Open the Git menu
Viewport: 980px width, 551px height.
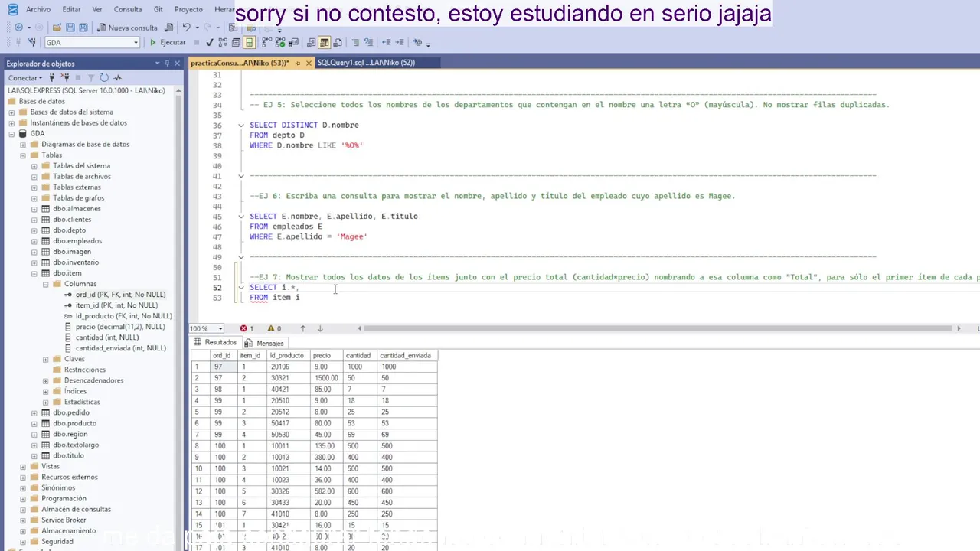(158, 9)
